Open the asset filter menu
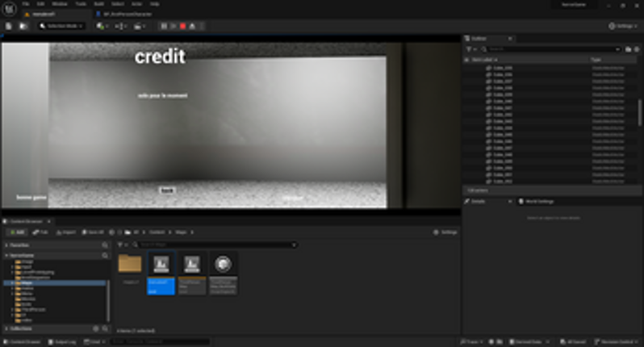Screen dimensions: 644x347 pos(123,245)
